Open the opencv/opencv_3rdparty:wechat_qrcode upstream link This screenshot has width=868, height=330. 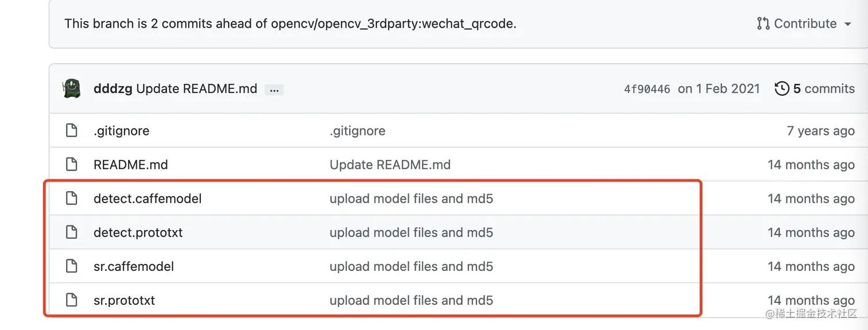pos(393,24)
